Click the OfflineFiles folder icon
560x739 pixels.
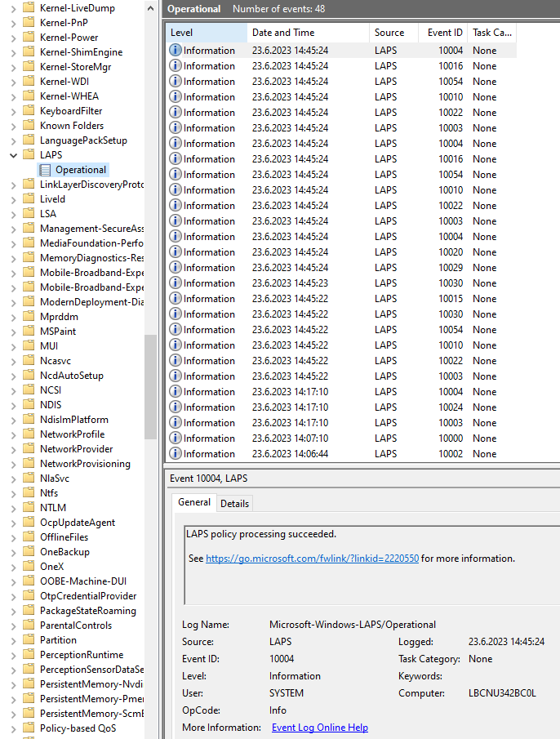[x=29, y=536]
